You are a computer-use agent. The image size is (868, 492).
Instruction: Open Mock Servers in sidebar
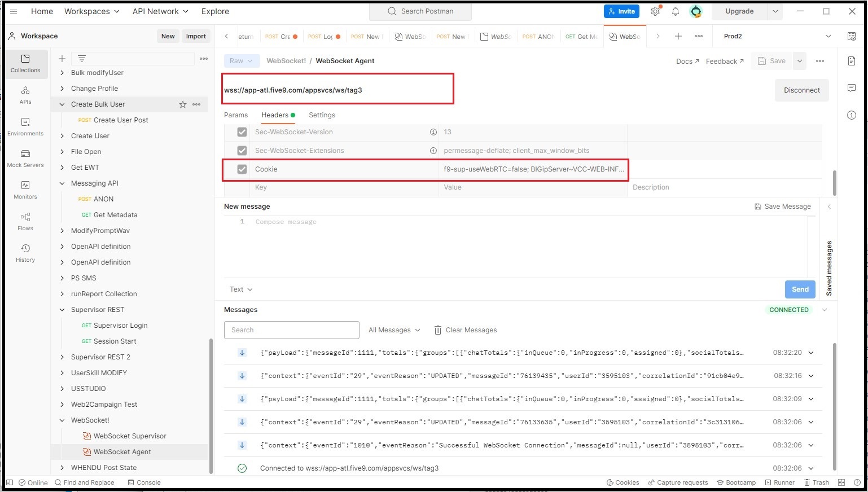coord(25,158)
